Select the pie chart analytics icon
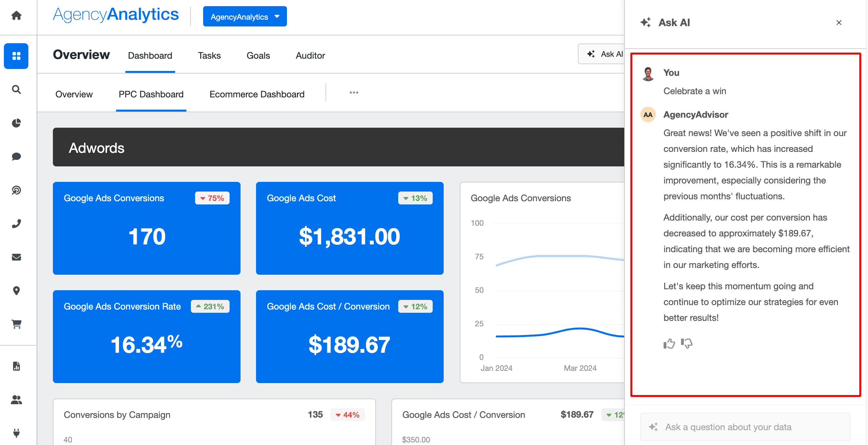The image size is (868, 445). pyautogui.click(x=16, y=123)
